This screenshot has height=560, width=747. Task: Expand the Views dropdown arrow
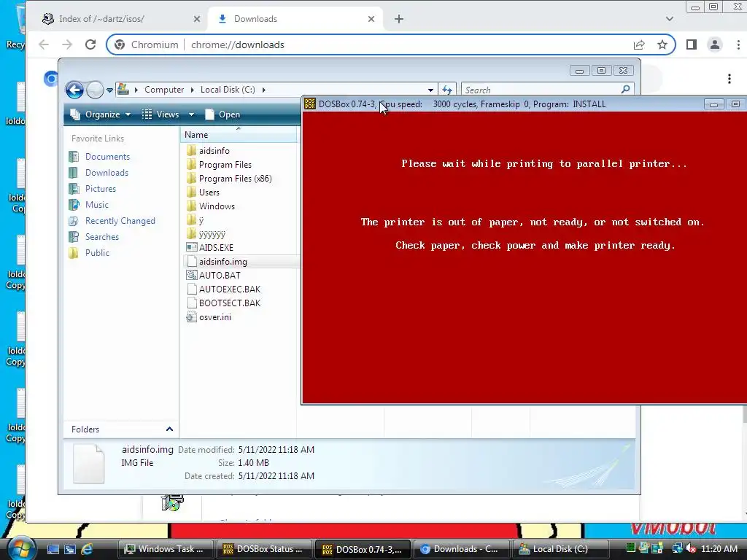pyautogui.click(x=191, y=114)
